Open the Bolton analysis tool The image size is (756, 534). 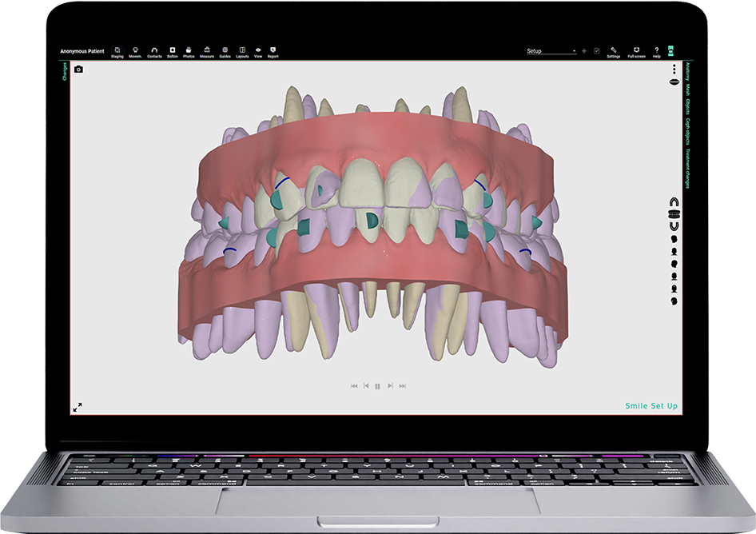tap(173, 52)
